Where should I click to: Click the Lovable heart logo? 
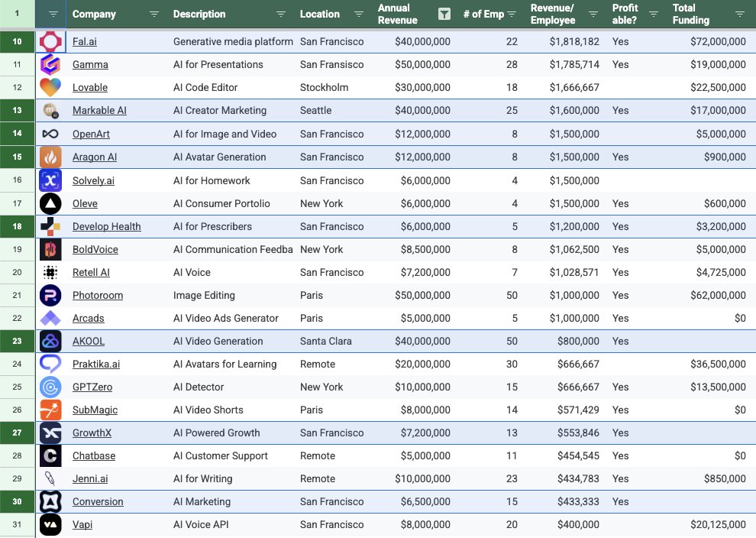click(50, 87)
